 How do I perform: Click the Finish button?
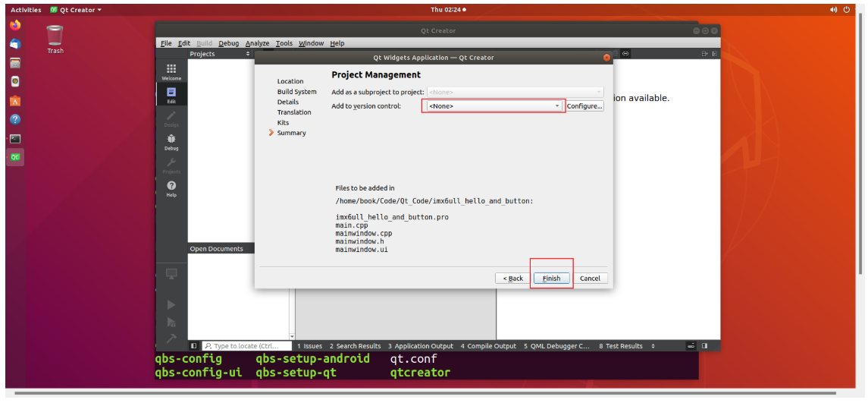click(551, 279)
